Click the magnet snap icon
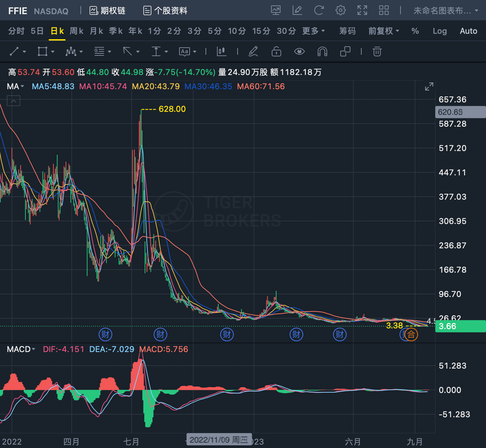This screenshot has height=448, width=486. 322,51
